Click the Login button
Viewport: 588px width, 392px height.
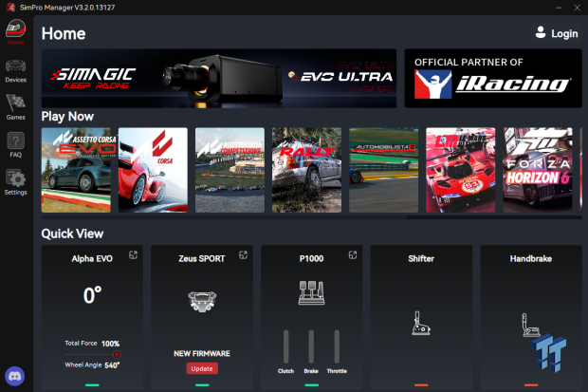(557, 33)
